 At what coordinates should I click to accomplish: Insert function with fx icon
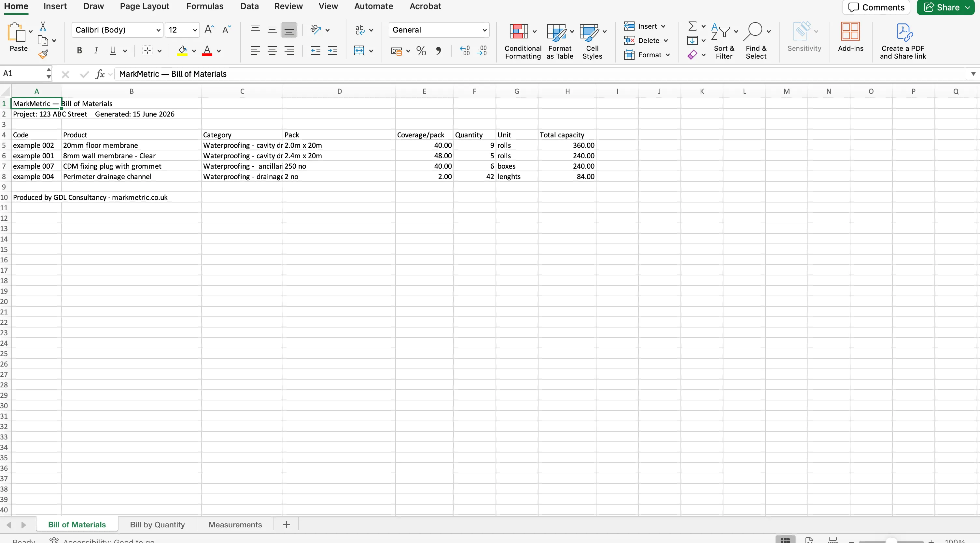tap(100, 74)
